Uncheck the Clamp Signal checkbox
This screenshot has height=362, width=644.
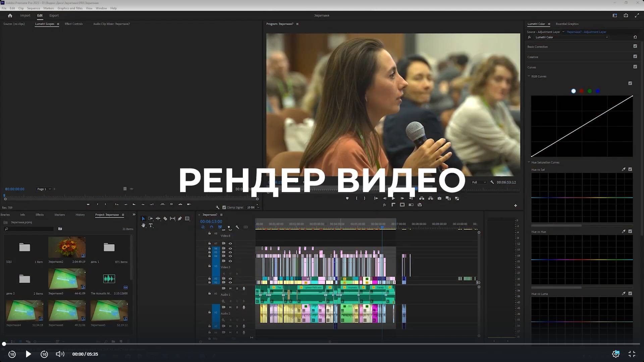224,207
